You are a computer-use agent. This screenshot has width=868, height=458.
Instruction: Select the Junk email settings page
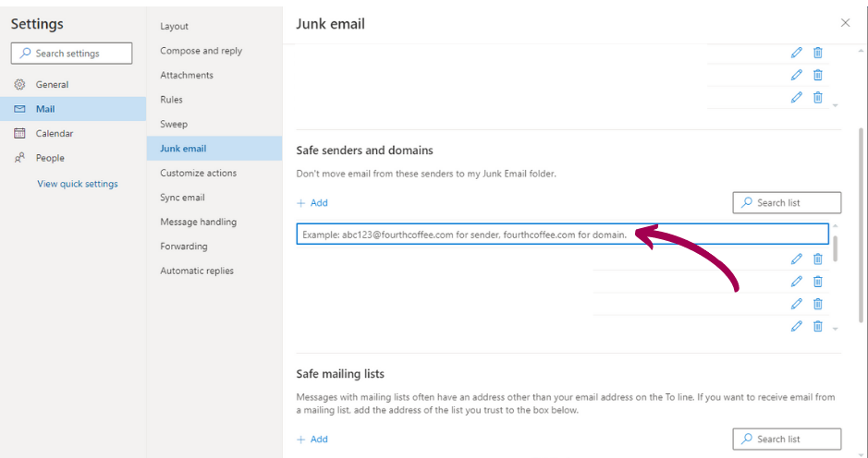[x=214, y=149]
